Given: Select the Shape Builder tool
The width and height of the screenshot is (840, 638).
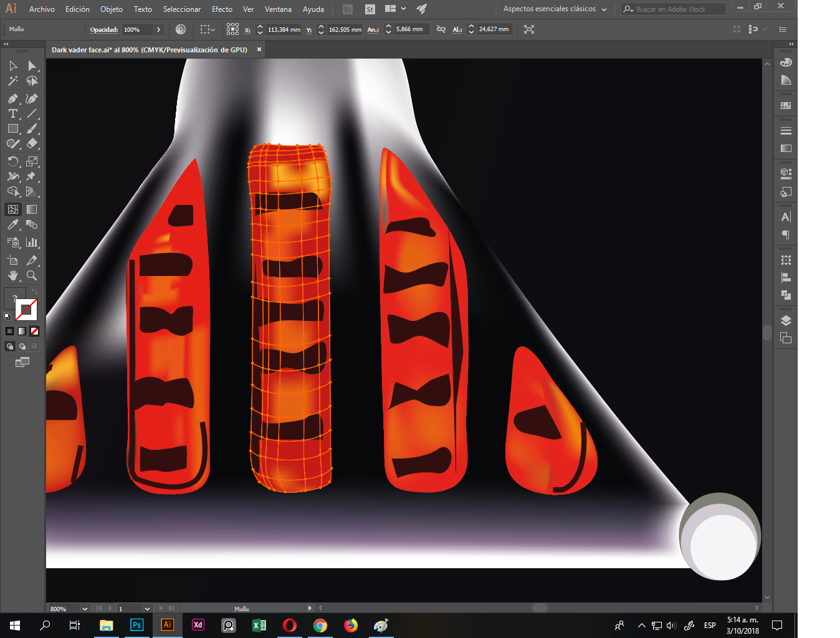Looking at the screenshot, I should click(13, 191).
